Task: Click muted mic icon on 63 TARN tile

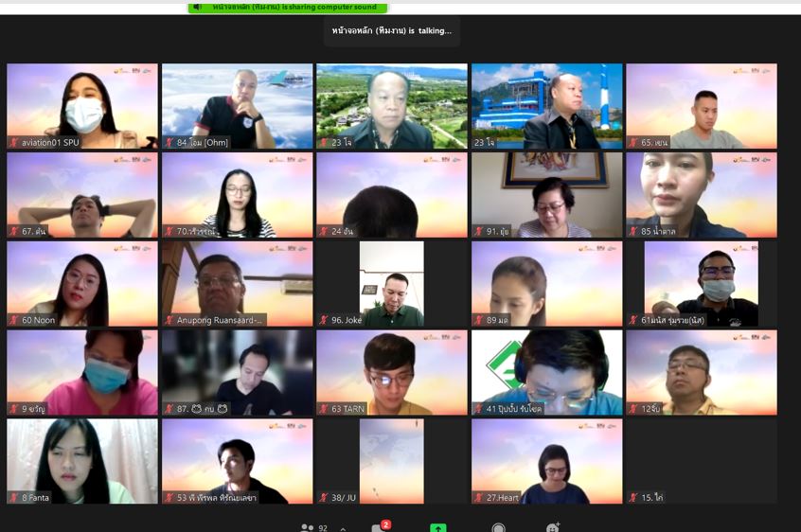Action: pos(324,409)
